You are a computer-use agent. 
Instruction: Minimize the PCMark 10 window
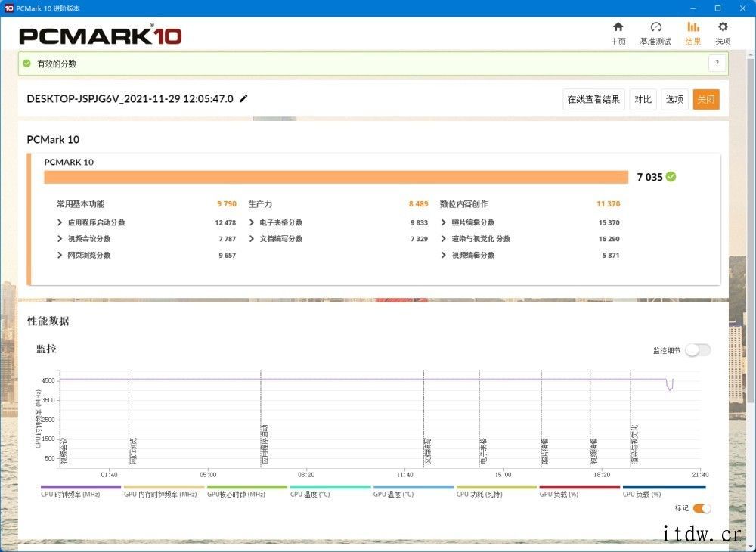693,8
